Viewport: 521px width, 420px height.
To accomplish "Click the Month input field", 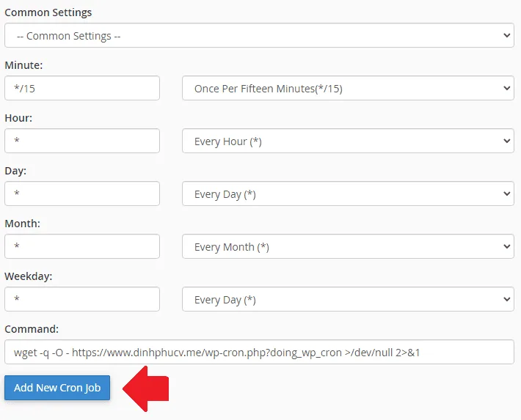I will 82,247.
